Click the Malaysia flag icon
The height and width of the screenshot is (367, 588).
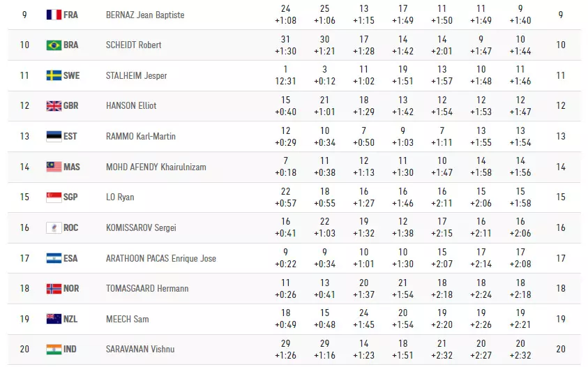tap(54, 167)
